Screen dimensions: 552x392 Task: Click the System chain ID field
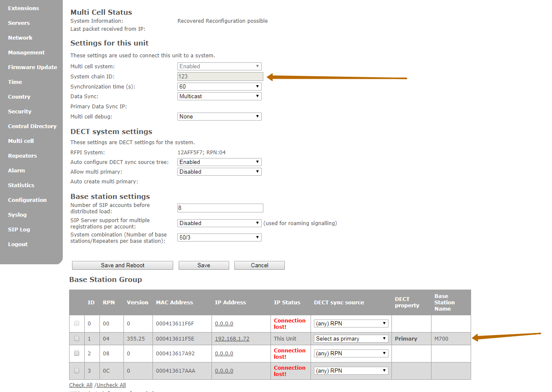click(220, 76)
